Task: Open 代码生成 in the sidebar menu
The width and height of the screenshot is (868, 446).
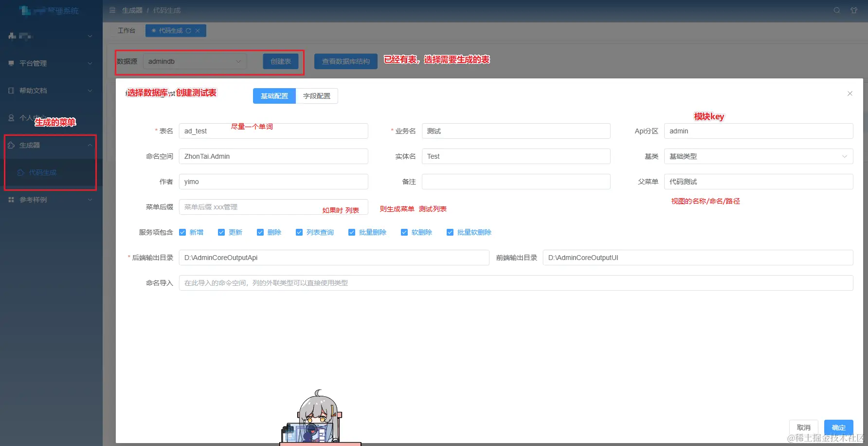Action: 51,172
